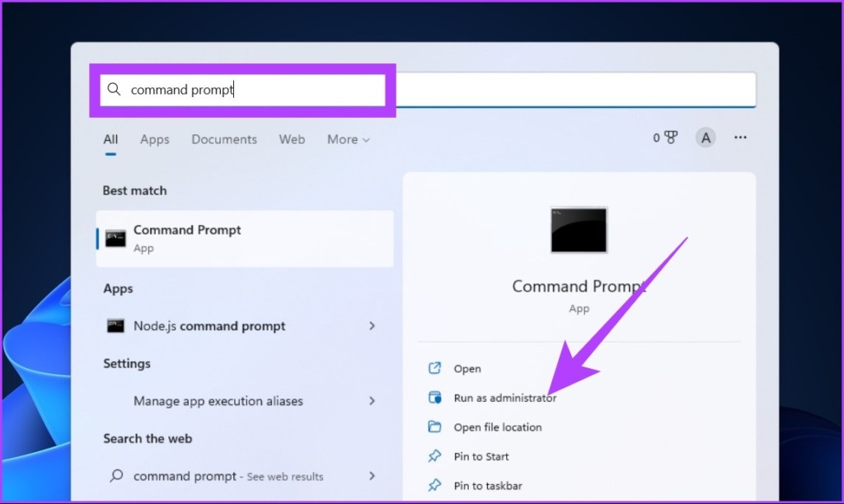Choose Run as administrator

click(x=505, y=398)
